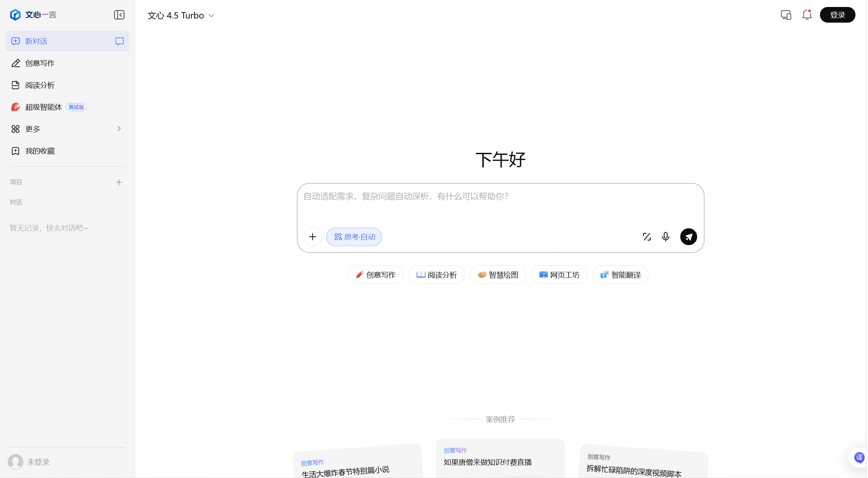Click the paper-plane send button
The height and width of the screenshot is (478, 868).
pos(688,236)
